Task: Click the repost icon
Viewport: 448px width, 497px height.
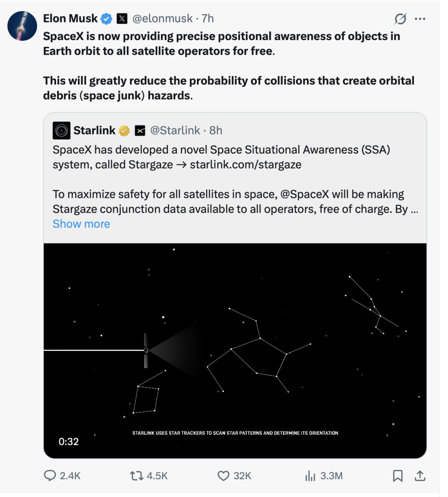Action: 135,476
